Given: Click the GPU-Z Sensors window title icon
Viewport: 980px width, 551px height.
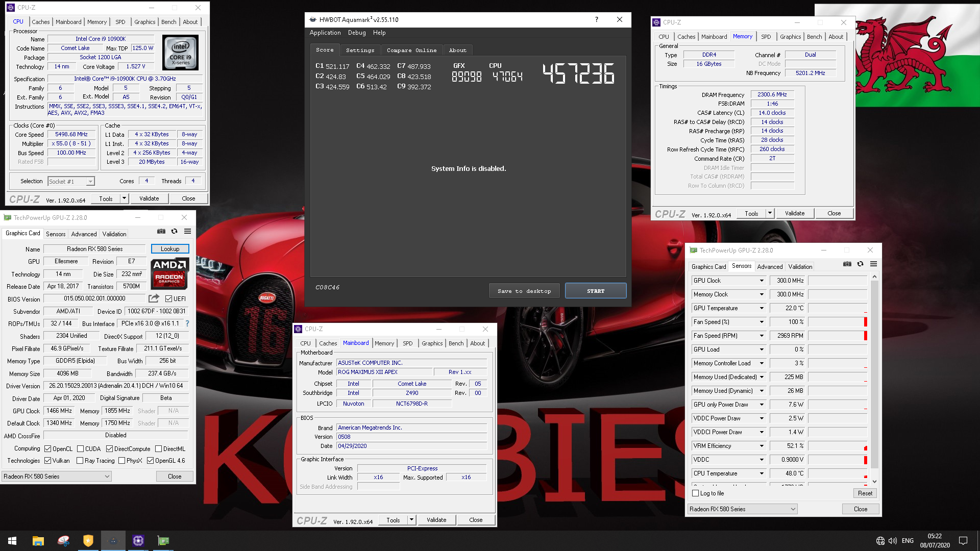Looking at the screenshot, I should click(693, 250).
